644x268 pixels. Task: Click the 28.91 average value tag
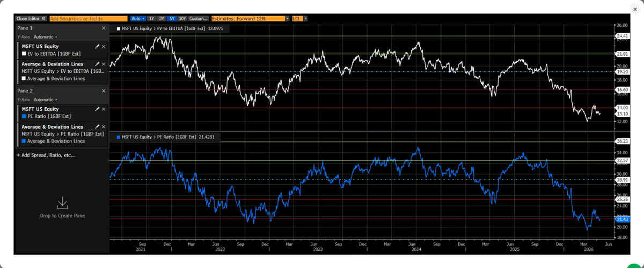(x=622, y=180)
